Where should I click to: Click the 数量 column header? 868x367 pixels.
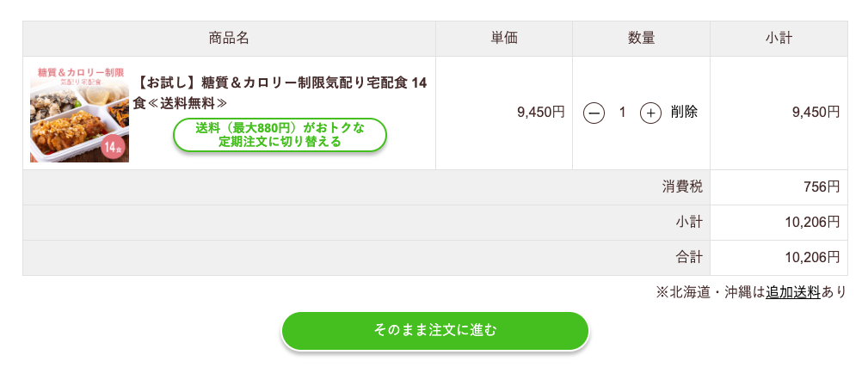point(641,39)
